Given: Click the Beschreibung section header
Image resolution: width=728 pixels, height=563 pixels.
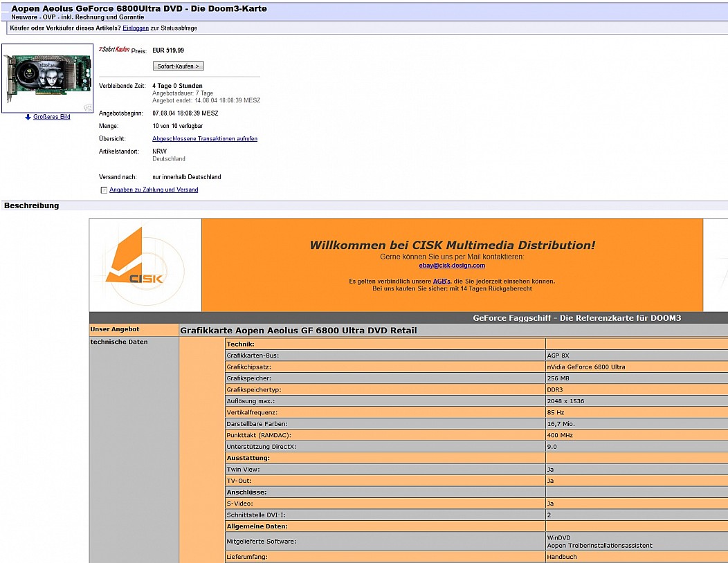Looking at the screenshot, I should click(32, 205).
